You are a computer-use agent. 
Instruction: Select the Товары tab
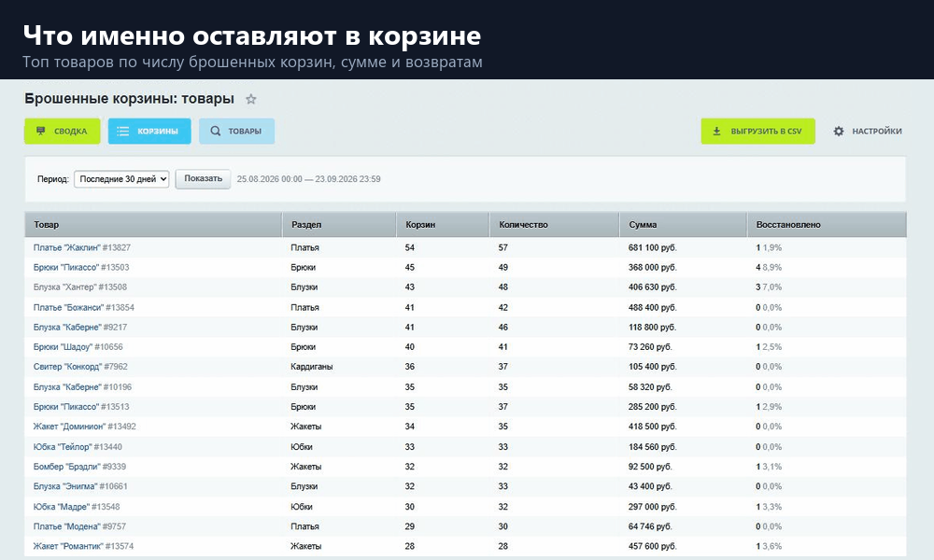coord(236,131)
